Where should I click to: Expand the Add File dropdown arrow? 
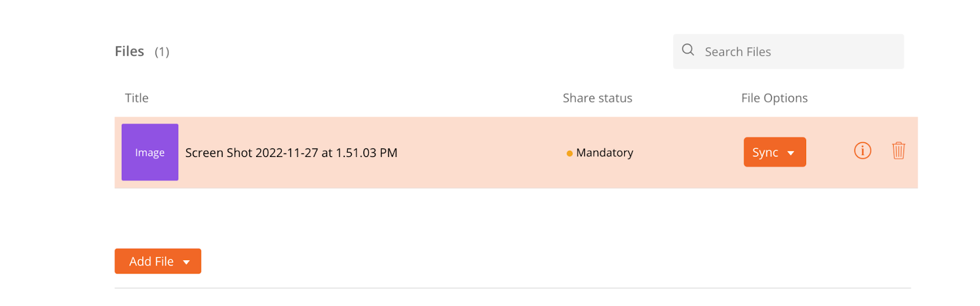pyautogui.click(x=186, y=262)
